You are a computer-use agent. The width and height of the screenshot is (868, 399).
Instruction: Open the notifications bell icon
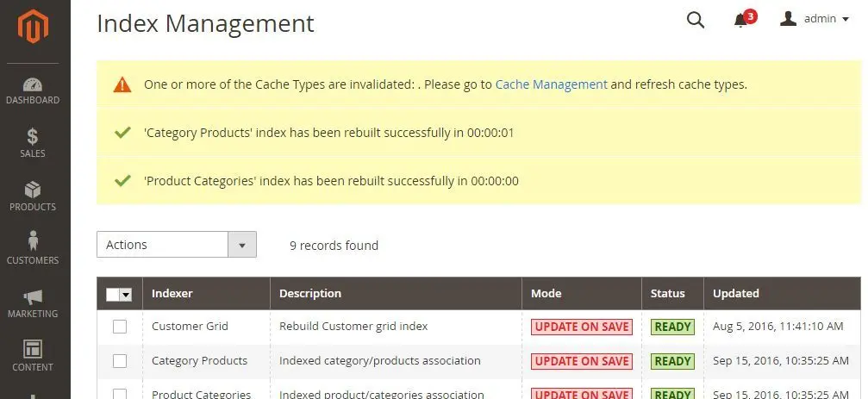(740, 21)
